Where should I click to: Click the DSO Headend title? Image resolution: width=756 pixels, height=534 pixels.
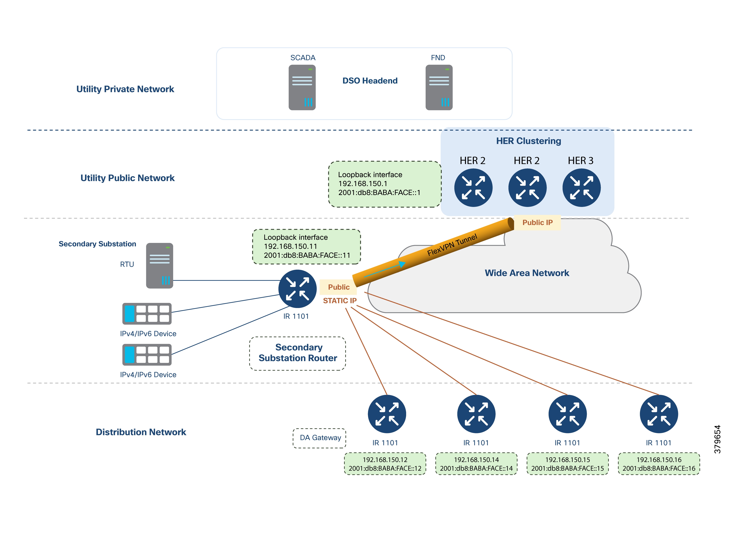pos(370,81)
